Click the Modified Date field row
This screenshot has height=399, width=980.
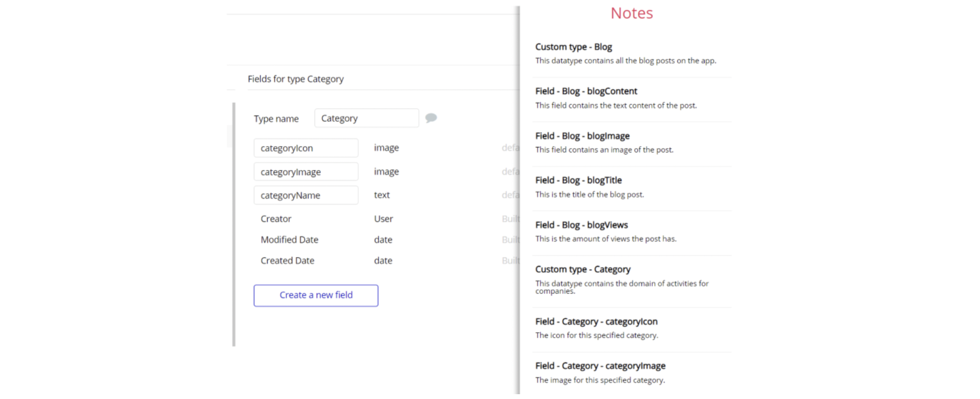click(289, 240)
